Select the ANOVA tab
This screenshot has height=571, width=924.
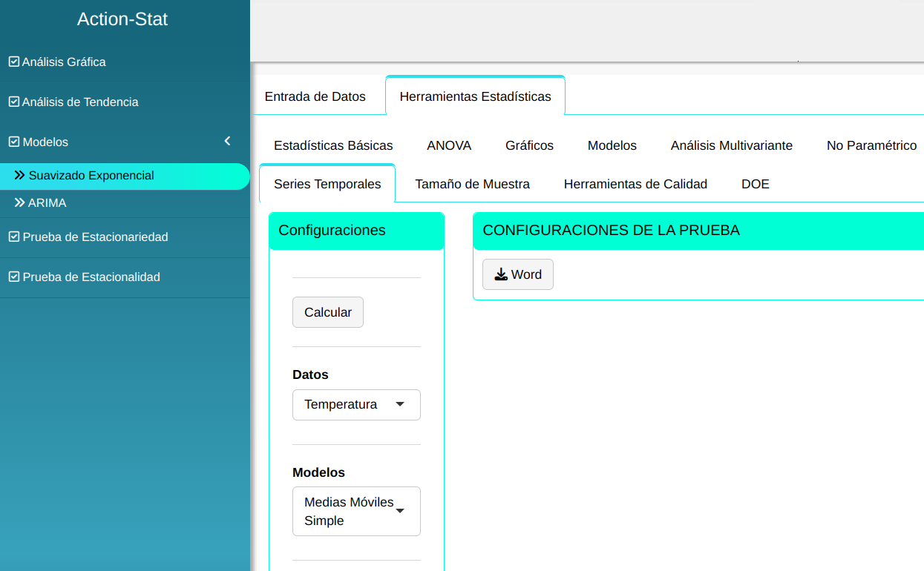[x=449, y=146]
